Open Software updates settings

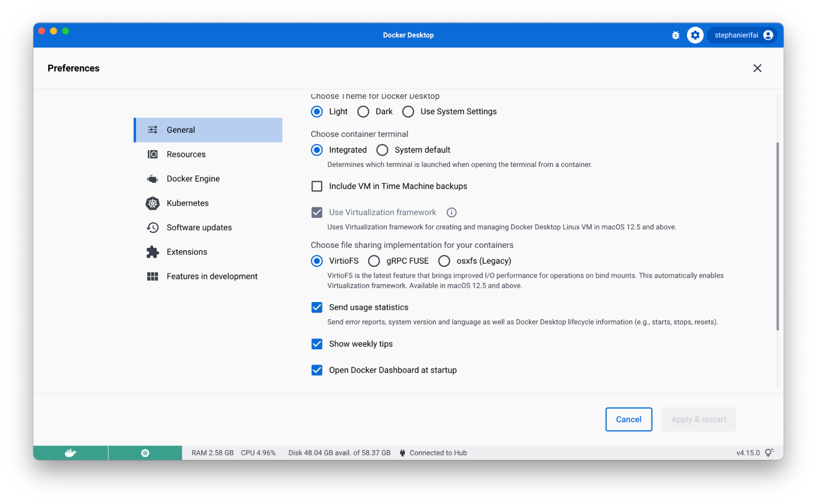(x=199, y=227)
